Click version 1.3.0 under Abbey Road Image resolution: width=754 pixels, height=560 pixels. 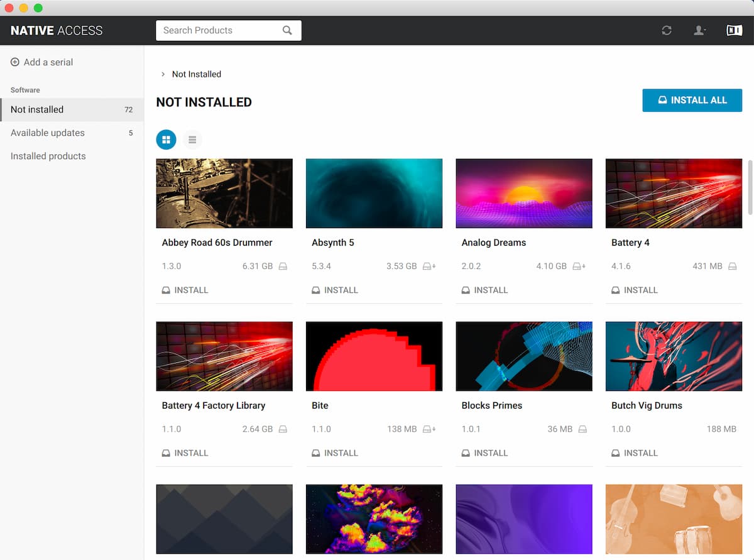click(172, 266)
